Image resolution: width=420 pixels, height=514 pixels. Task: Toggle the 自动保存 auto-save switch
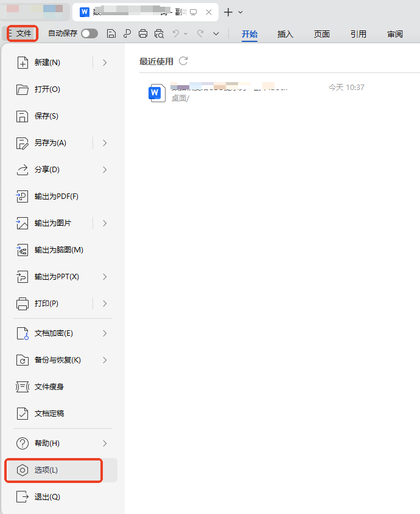click(89, 33)
